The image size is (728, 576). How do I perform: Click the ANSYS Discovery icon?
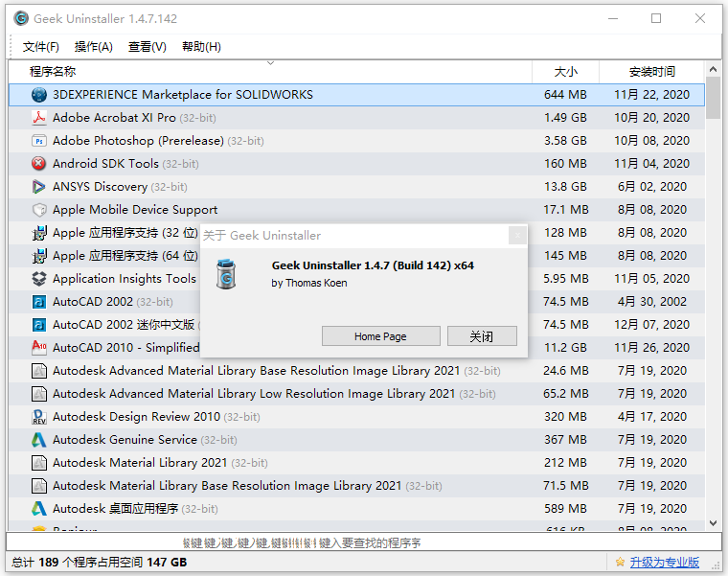click(x=39, y=187)
